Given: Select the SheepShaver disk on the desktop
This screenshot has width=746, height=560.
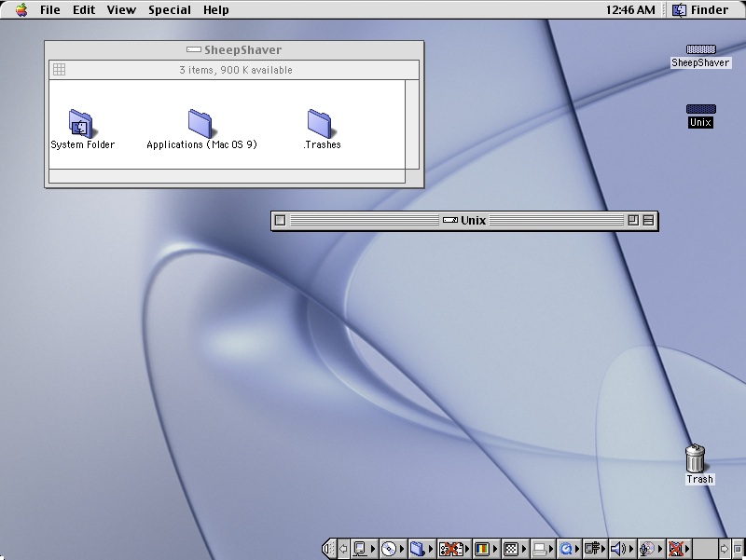Looking at the screenshot, I should click(x=700, y=50).
